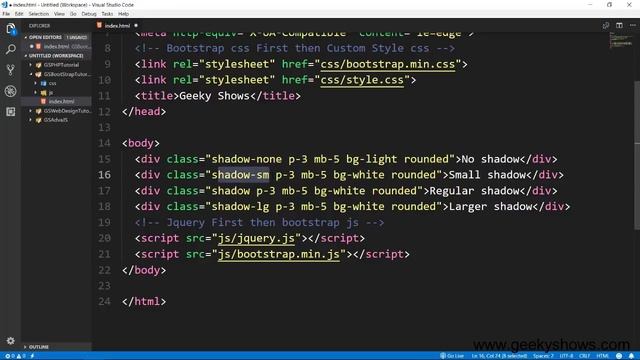Image resolution: width=640 pixels, height=360 pixels.
Task: Select the index.html editor tab
Action: (118, 25)
